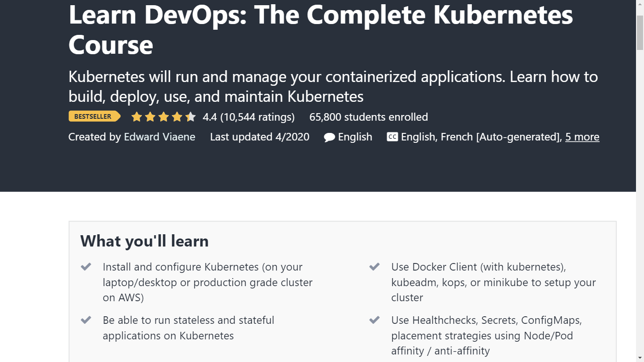Click the half-filled fifth rating star
Image resolution: width=644 pixels, height=362 pixels.
pos(190,117)
